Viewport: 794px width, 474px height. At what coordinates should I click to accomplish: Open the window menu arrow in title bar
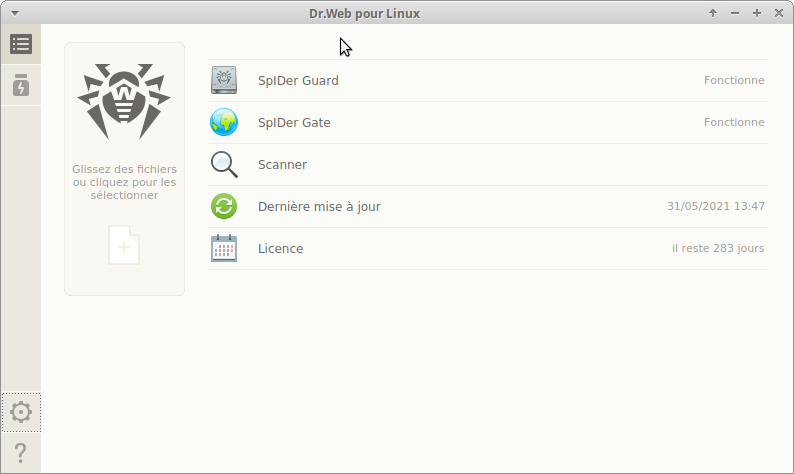pos(14,13)
